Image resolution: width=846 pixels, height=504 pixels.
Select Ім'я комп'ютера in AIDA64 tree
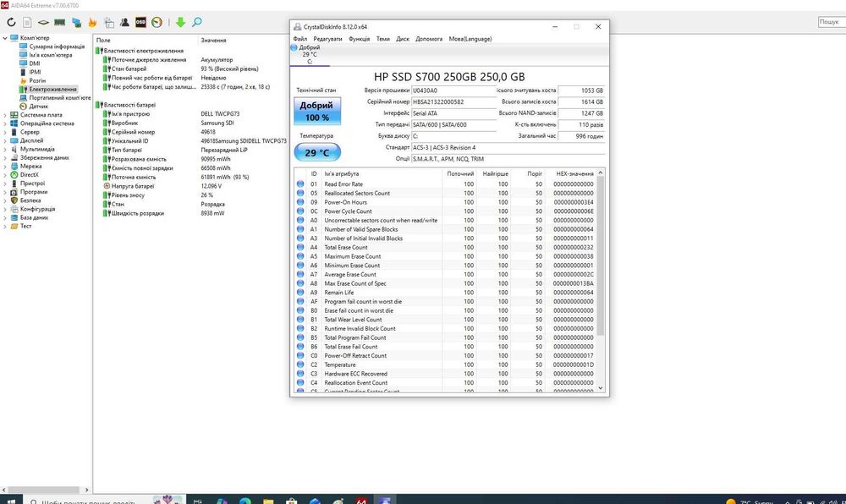tap(50, 55)
